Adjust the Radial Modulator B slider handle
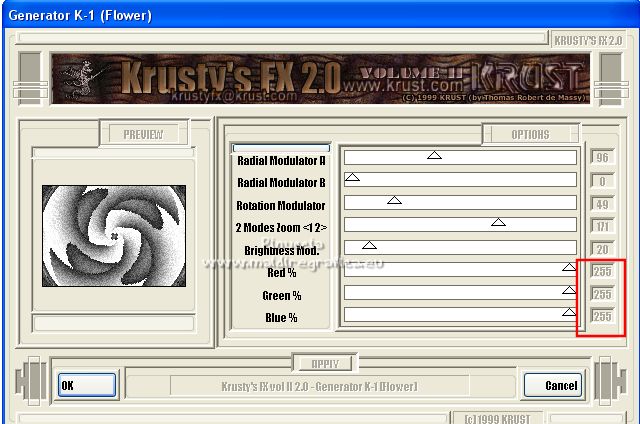This screenshot has width=640, height=424. click(352, 177)
